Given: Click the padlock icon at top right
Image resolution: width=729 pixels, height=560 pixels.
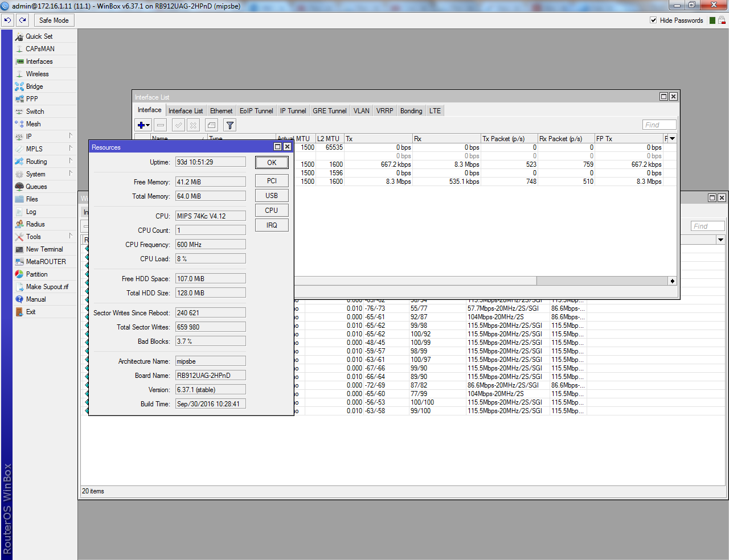Looking at the screenshot, I should click(722, 20).
